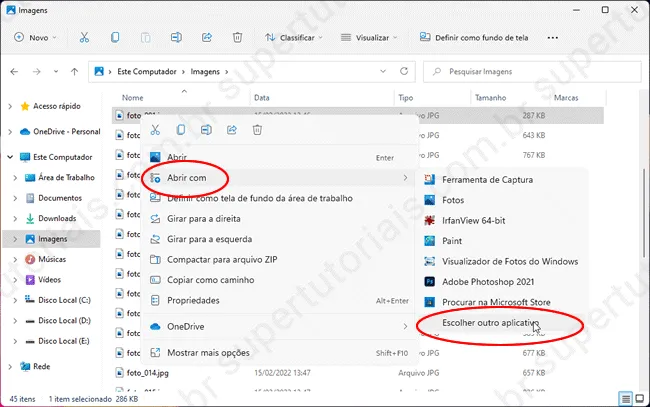
Task: Open with Paint
Action: (502, 241)
